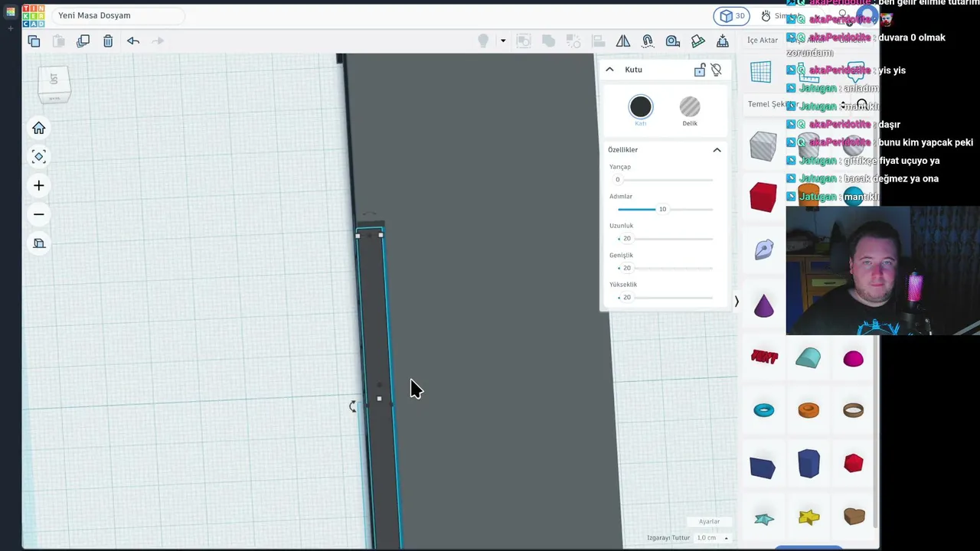The width and height of the screenshot is (980, 551).
Task: Fit view to selection icon
Action: point(39,157)
